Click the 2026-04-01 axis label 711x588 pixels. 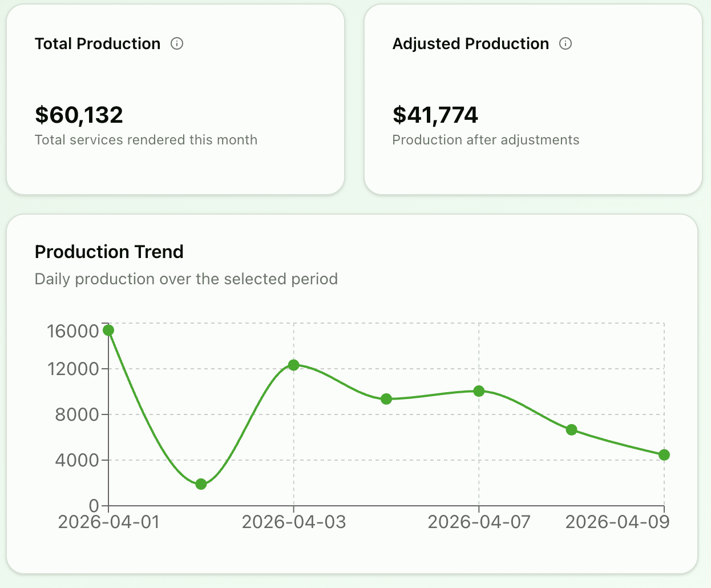click(108, 521)
